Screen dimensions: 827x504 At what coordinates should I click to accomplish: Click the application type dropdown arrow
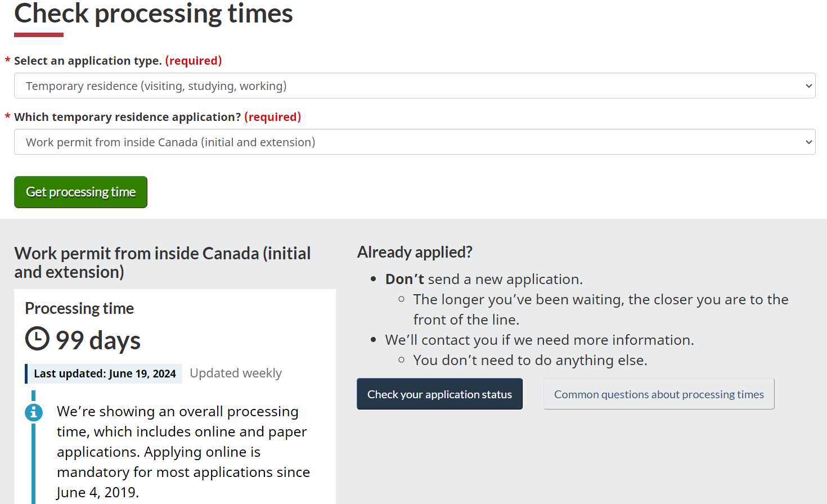click(x=808, y=86)
